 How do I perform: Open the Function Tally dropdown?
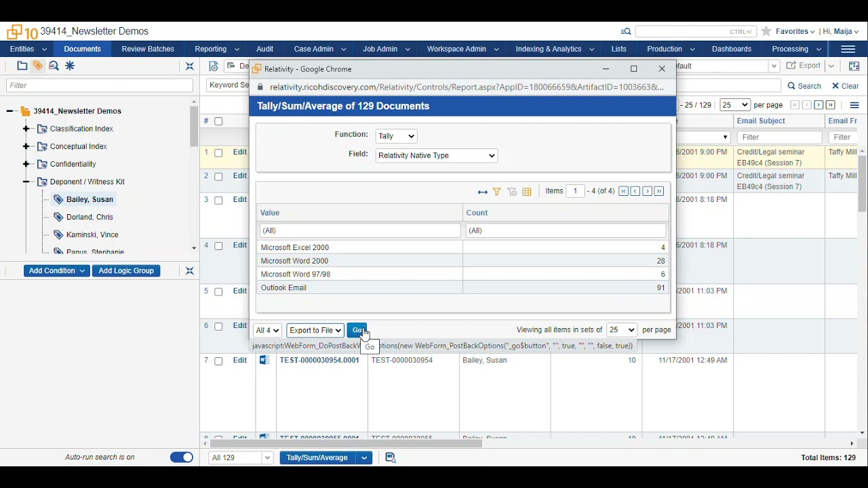(x=397, y=136)
